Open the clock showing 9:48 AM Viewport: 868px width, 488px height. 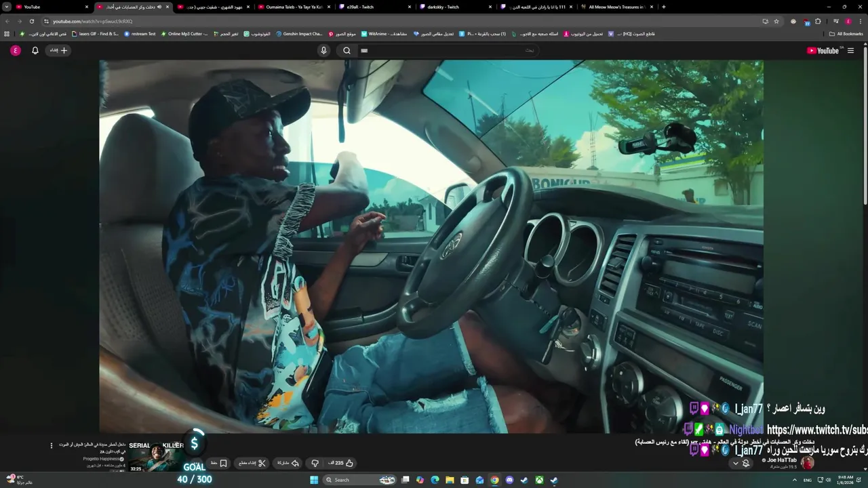pyautogui.click(x=845, y=480)
